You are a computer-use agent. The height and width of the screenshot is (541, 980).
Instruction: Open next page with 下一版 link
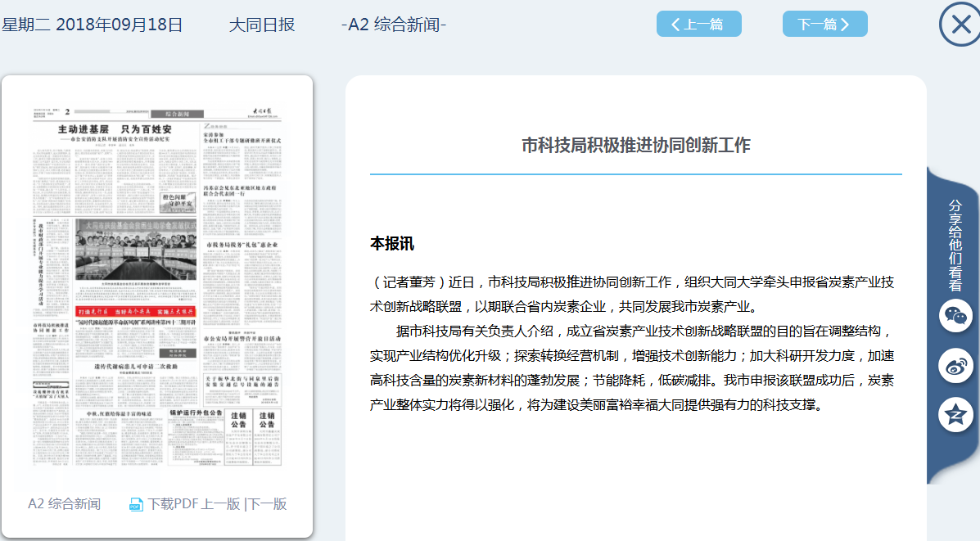tap(268, 503)
